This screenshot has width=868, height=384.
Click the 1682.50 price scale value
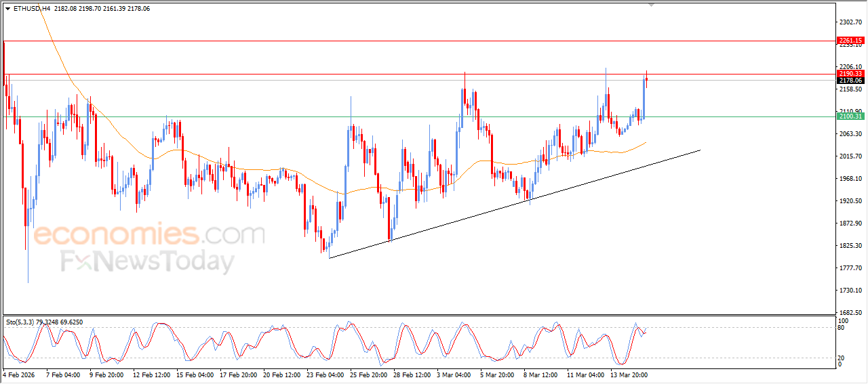850,313
